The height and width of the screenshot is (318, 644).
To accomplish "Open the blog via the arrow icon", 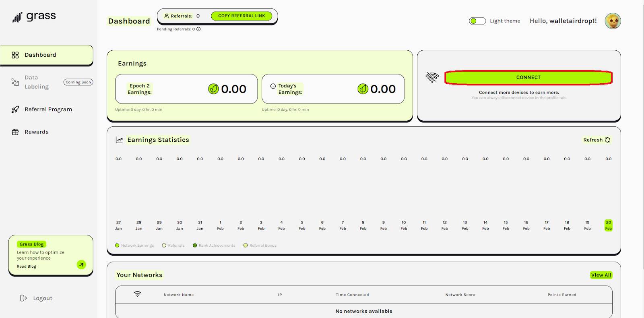I will 81,265.
